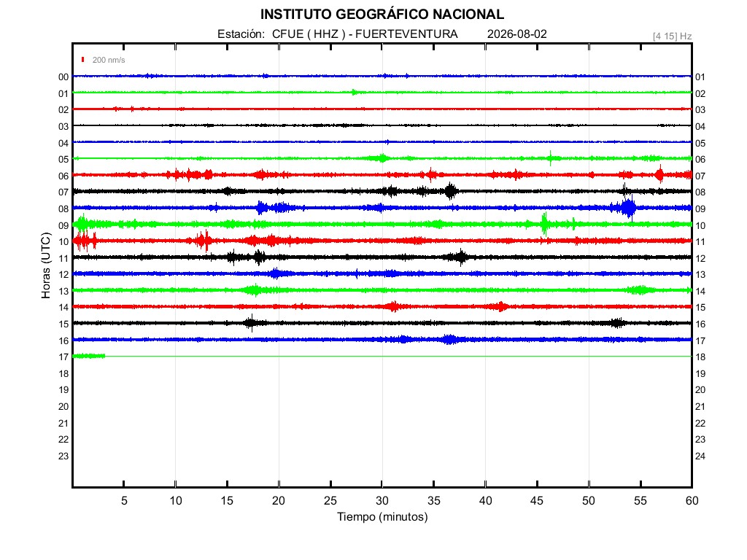This screenshot has height=560, width=747.
Task: Click the [4 15] Hz filter label
Action: click(672, 36)
